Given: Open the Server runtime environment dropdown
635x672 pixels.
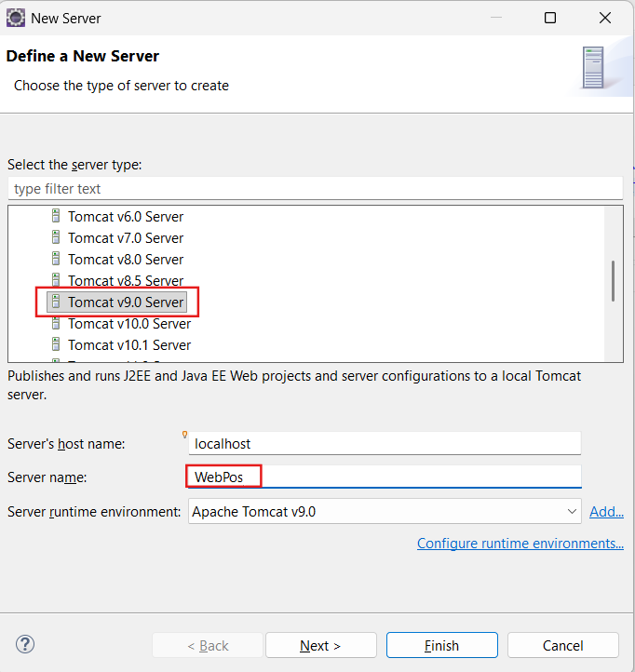Looking at the screenshot, I should (x=385, y=511).
